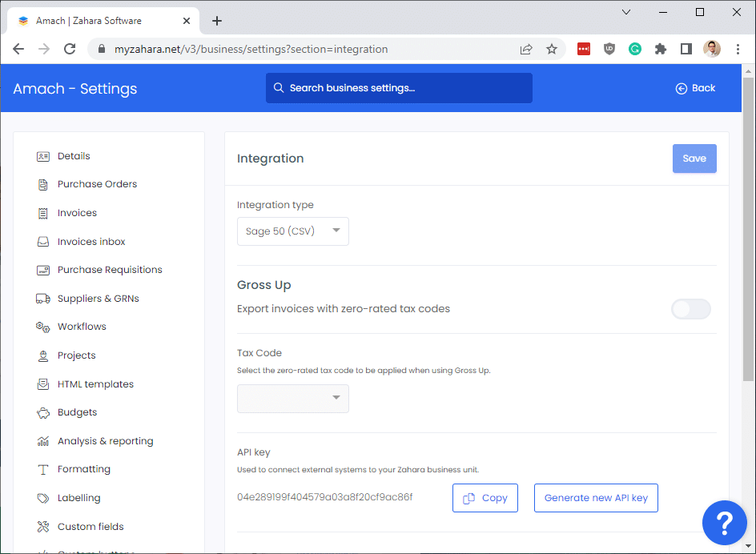
Task: Open the blue help question mark bubble
Action: point(724,523)
